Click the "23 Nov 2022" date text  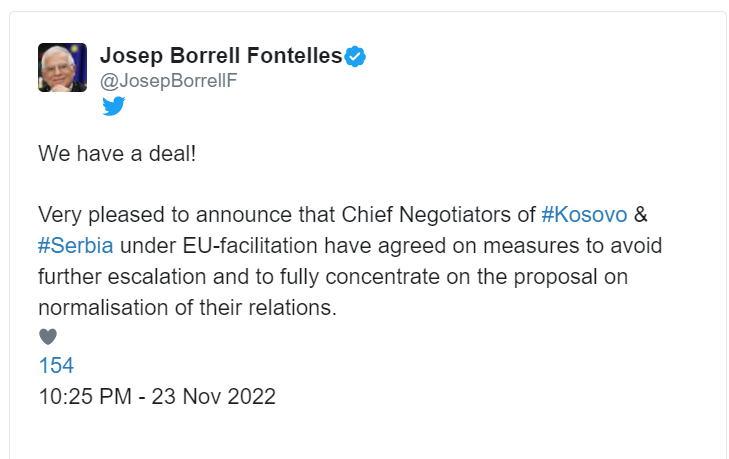(x=213, y=397)
